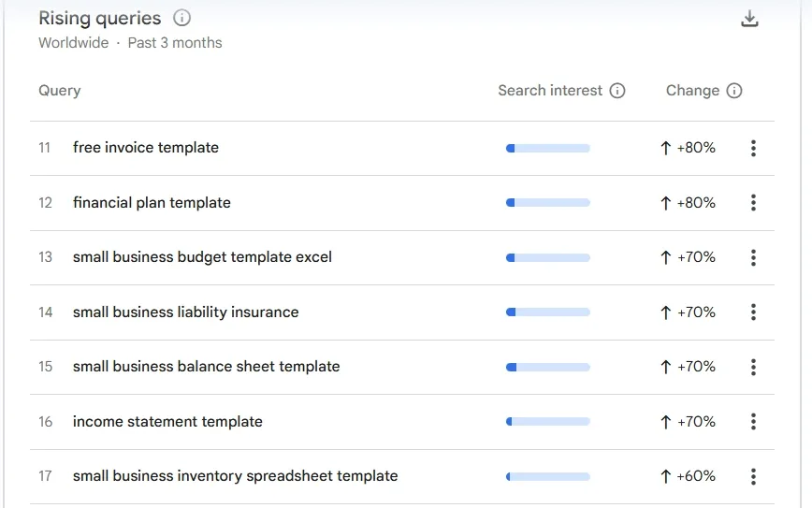
Task: Open more options for small business balance sheet template
Action: pyautogui.click(x=753, y=367)
